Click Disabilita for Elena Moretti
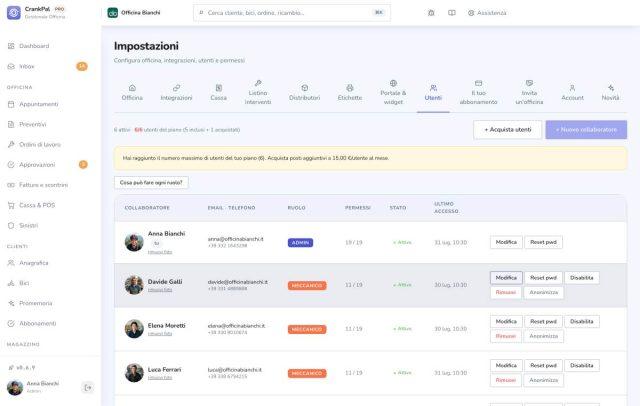 coord(582,322)
